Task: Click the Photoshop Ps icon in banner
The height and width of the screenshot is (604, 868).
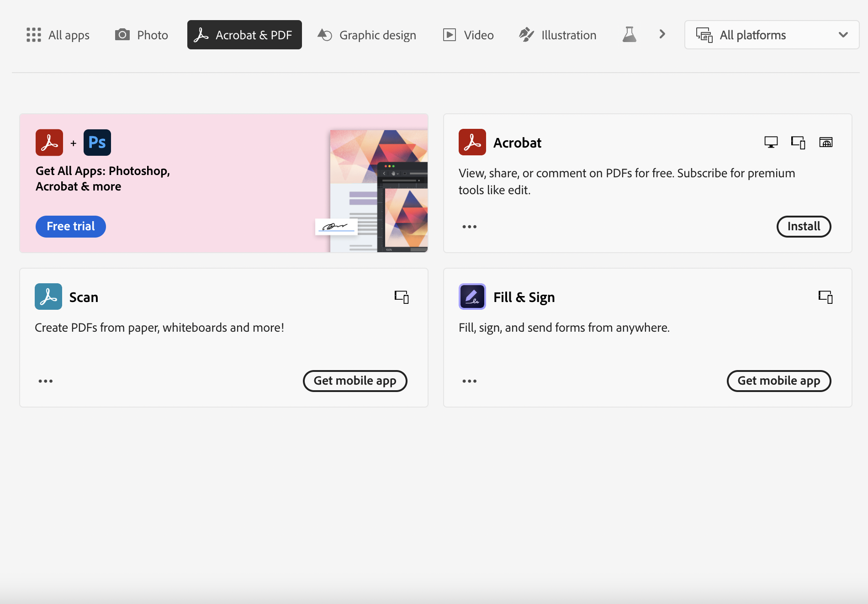Action: [x=97, y=143]
